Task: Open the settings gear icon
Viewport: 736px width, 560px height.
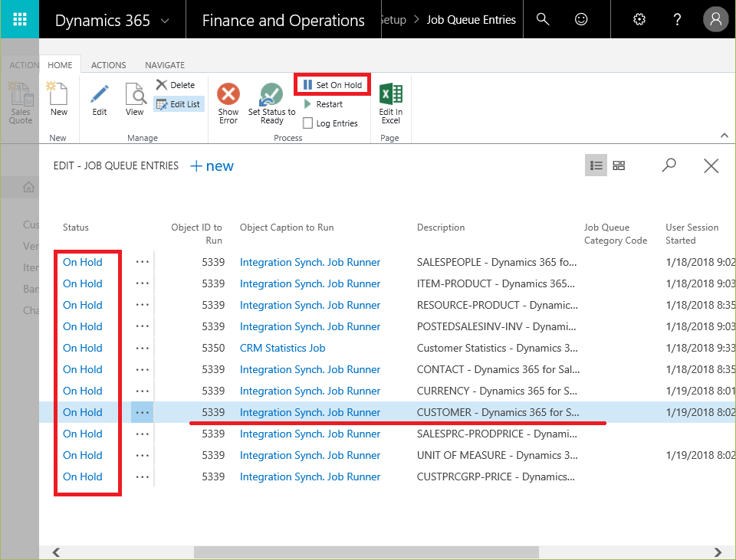Action: coord(639,19)
